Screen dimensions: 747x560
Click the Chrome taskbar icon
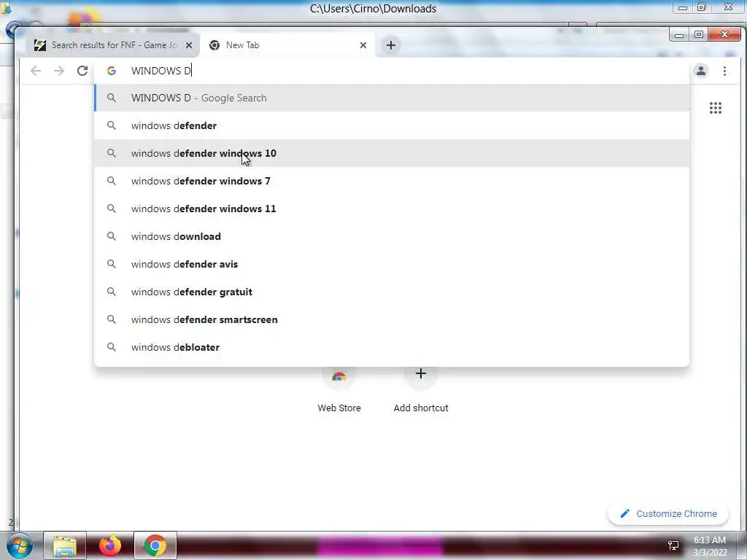155,545
